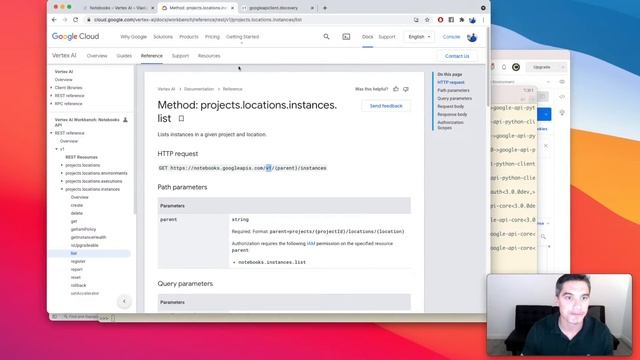Collapse the v1 tree node

pyautogui.click(x=57, y=149)
